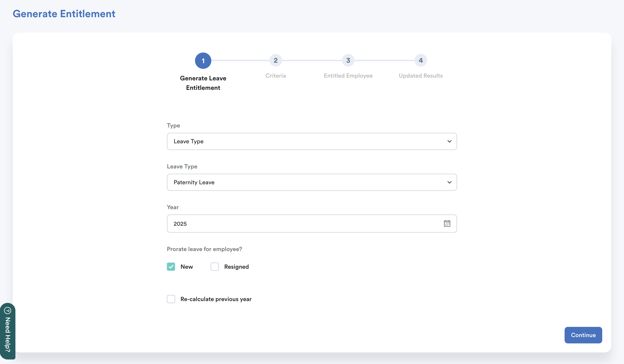
Task: Click chevron arrow on Type dropdown
Action: (449, 141)
